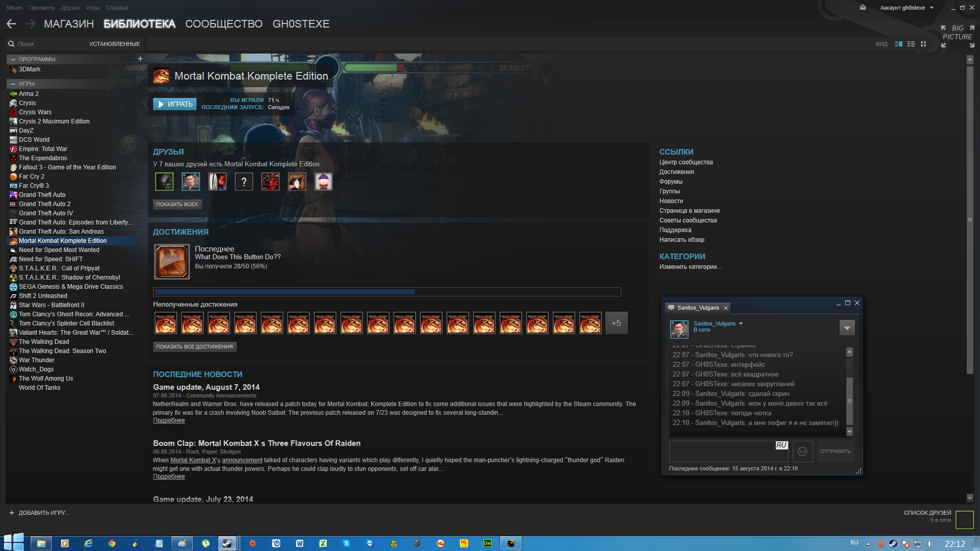This screenshot has width=980, height=551.
Task: Open the Steam menu
Action: click(x=14, y=8)
